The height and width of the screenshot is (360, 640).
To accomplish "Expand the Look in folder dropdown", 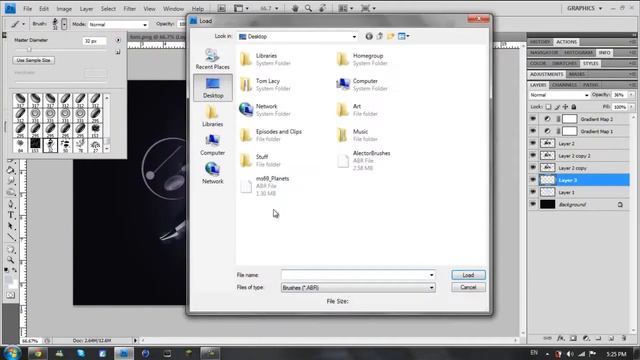I will coord(354,37).
